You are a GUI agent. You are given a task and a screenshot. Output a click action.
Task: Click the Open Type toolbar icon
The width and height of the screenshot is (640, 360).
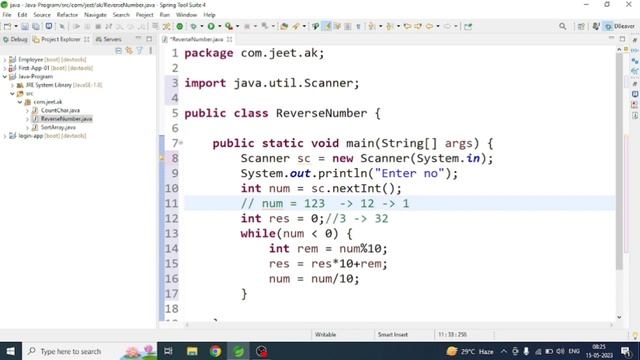pyautogui.click(x=284, y=27)
